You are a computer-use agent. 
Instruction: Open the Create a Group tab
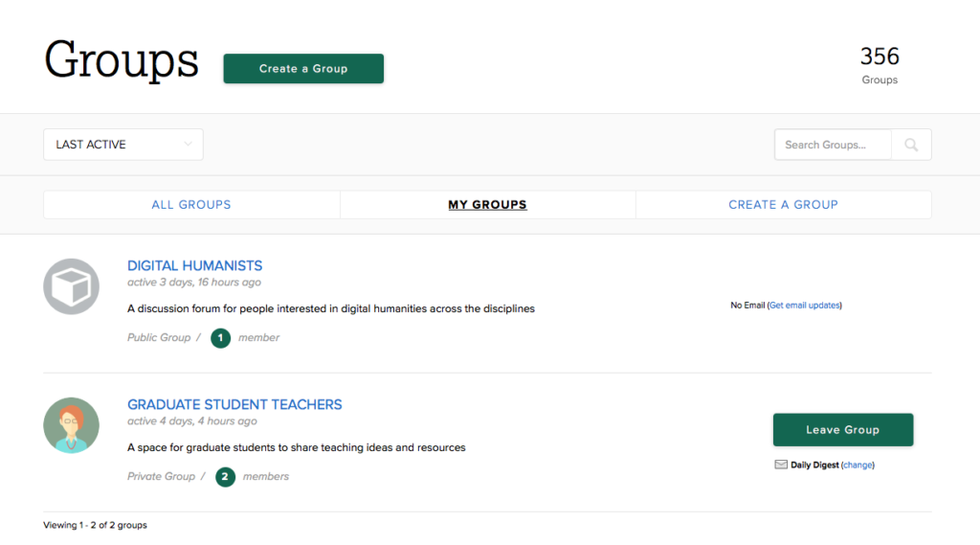click(x=783, y=205)
